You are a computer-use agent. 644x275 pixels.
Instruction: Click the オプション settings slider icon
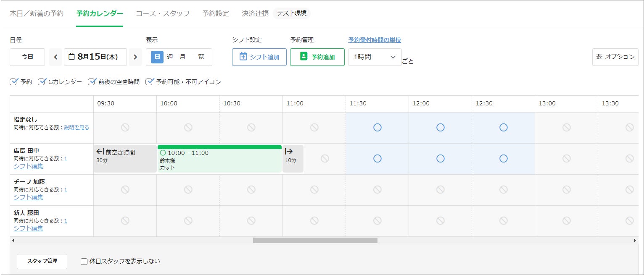(x=599, y=57)
